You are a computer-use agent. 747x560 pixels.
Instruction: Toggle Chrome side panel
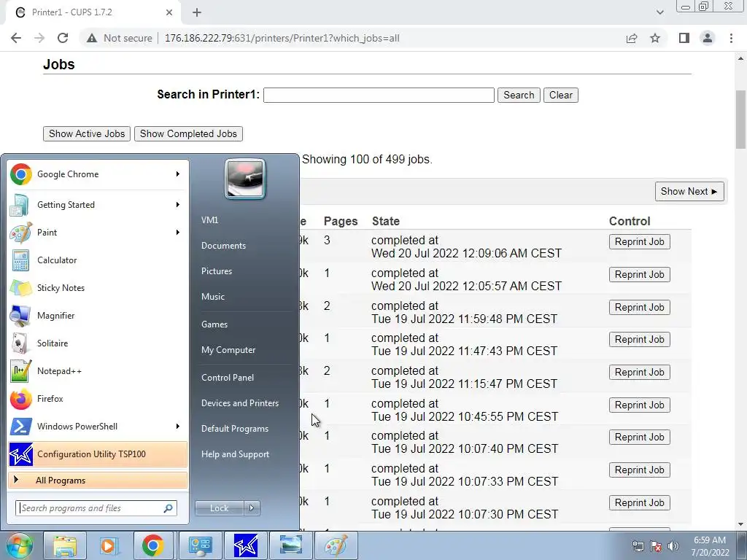pos(684,38)
